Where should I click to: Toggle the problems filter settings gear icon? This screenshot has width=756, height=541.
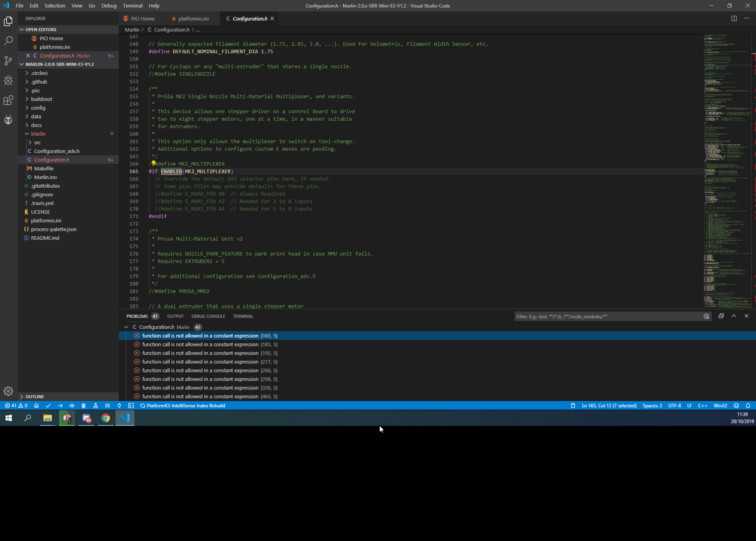[x=706, y=316]
